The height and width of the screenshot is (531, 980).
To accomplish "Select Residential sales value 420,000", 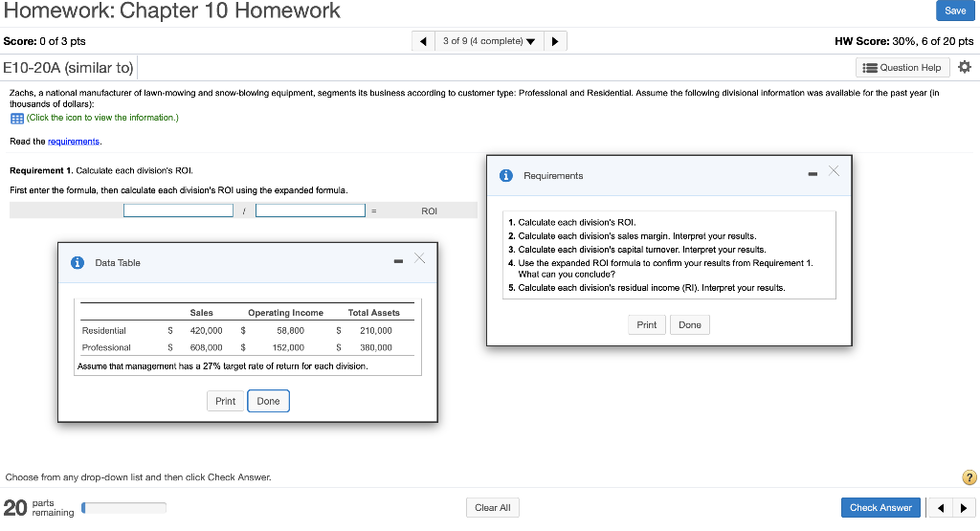I will pyautogui.click(x=207, y=330).
